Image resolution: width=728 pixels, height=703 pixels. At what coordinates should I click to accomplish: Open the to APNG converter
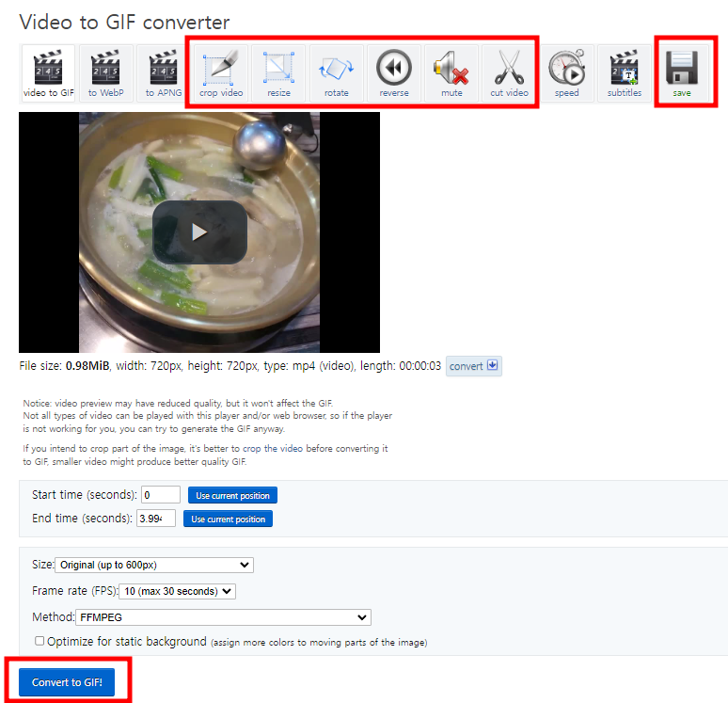click(x=163, y=73)
